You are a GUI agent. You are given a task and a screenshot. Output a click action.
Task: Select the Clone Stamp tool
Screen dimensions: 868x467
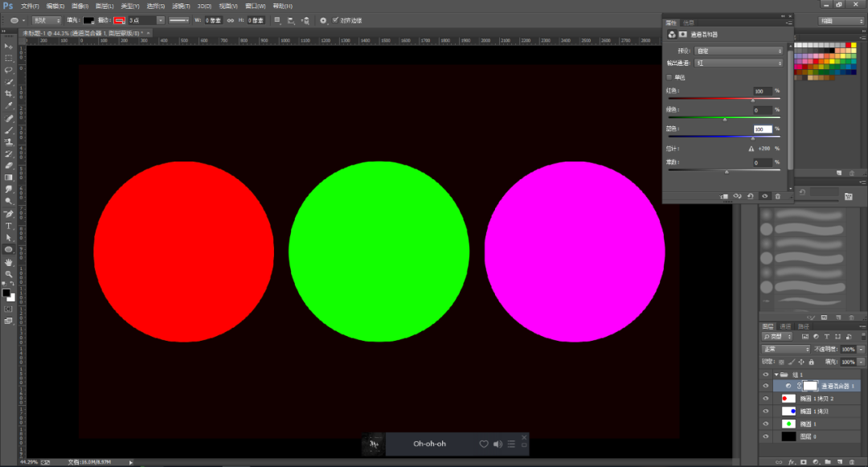(x=8, y=141)
